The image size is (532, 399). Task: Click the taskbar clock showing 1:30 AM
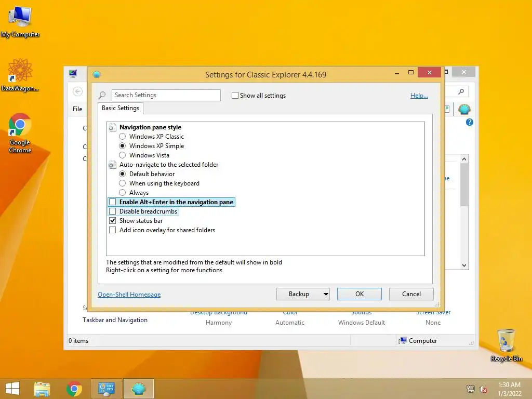coord(509,389)
